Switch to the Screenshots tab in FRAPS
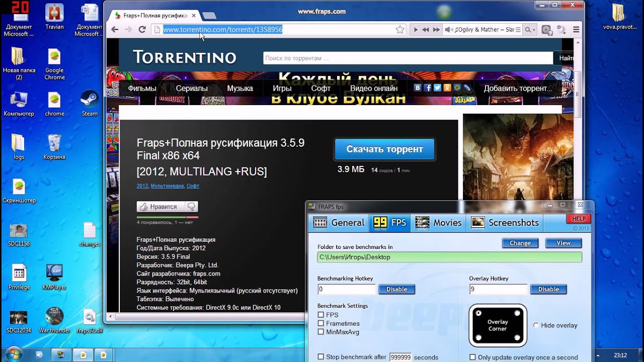 coord(505,223)
